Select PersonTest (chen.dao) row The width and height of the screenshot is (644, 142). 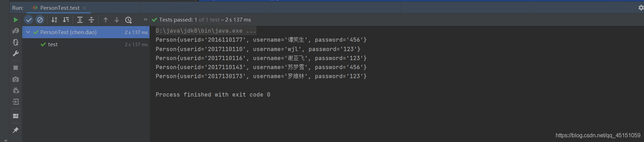click(x=86, y=32)
